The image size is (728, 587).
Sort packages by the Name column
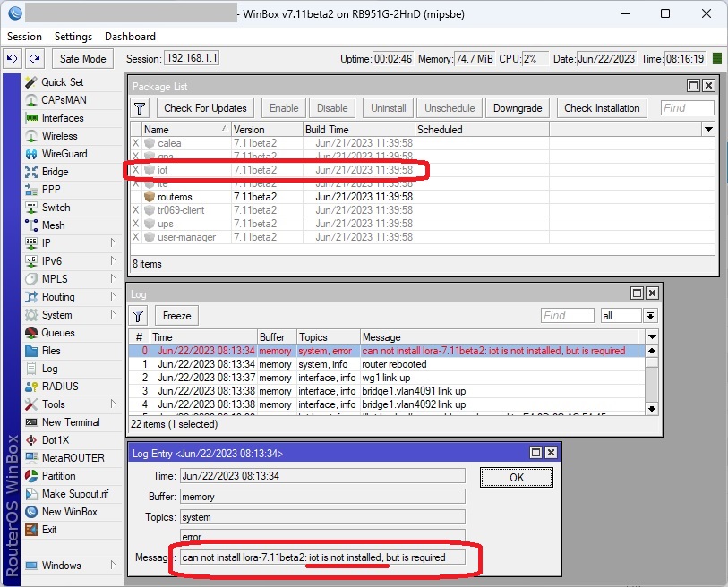click(186, 130)
